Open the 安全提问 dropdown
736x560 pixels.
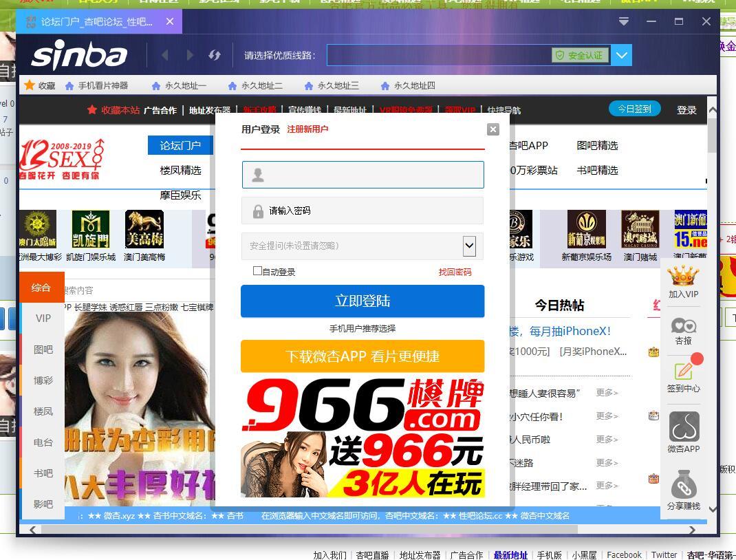tap(469, 246)
